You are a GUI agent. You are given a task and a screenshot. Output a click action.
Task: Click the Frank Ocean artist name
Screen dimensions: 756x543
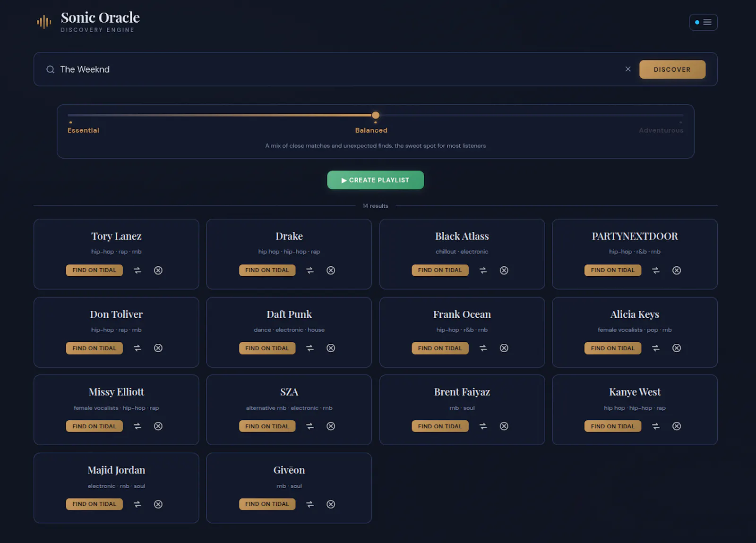(x=462, y=314)
